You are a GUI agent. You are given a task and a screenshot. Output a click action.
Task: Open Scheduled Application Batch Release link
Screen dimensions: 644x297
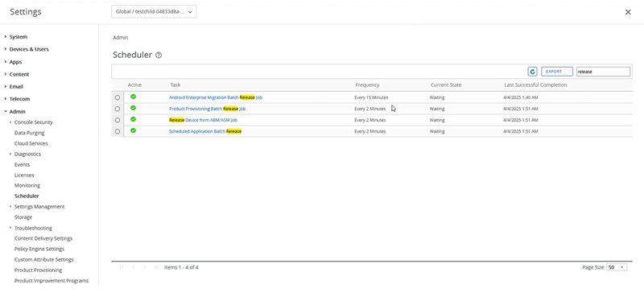click(x=205, y=131)
